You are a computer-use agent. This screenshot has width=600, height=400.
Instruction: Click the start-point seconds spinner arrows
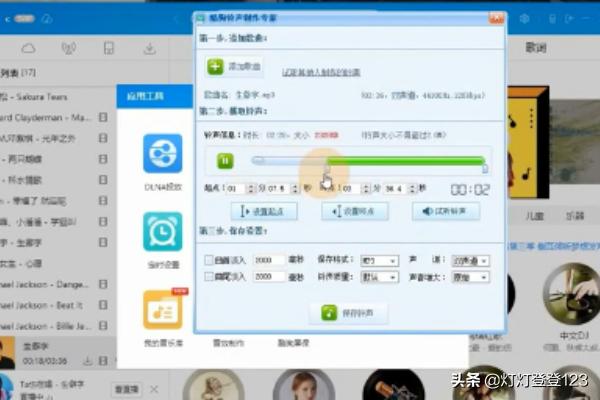[x=295, y=189]
